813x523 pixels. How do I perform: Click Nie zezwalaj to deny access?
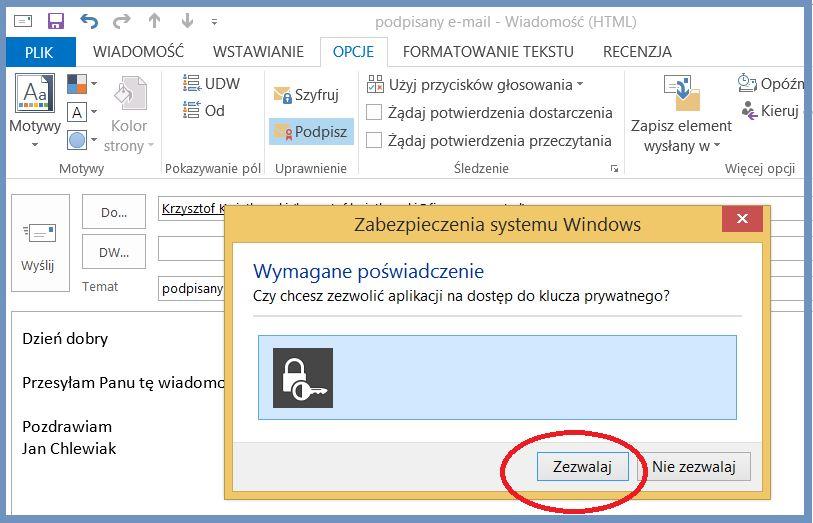694,467
